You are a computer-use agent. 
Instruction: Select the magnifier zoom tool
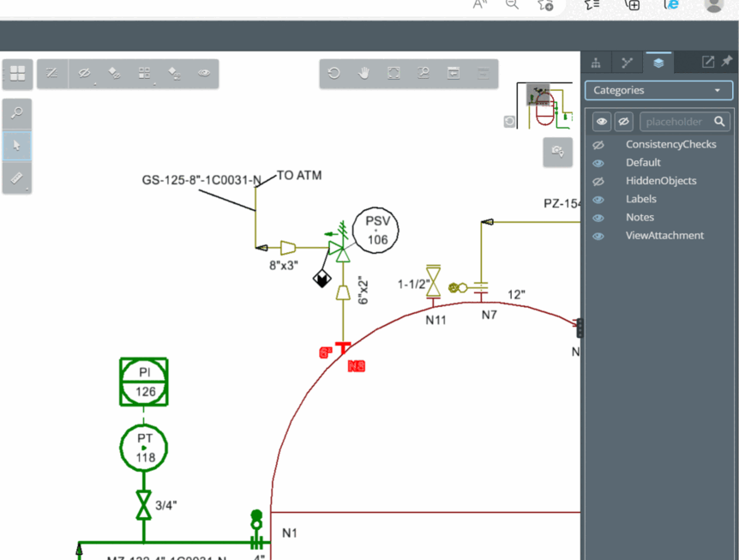(x=16, y=114)
